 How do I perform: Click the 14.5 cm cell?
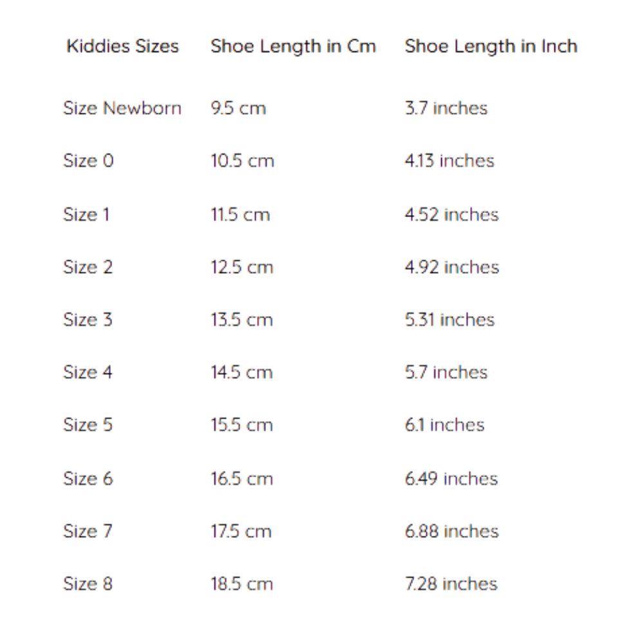pos(242,372)
